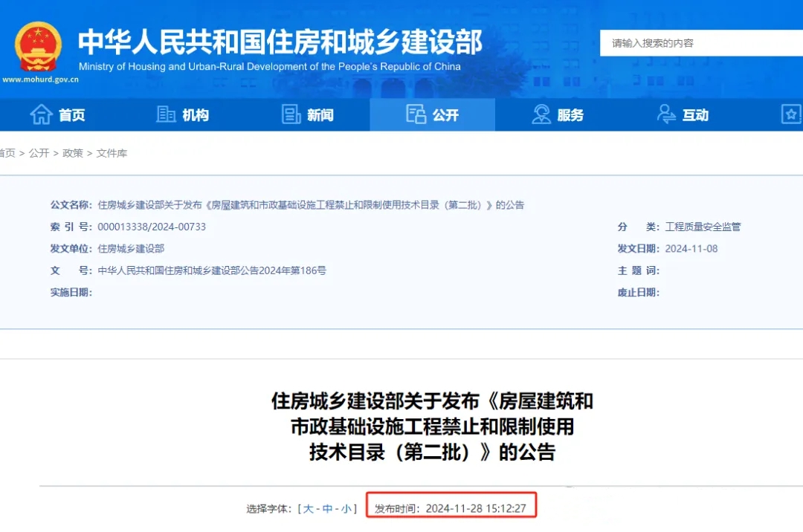This screenshot has width=803, height=532.
Task: Click the search input field
Action: (x=699, y=43)
